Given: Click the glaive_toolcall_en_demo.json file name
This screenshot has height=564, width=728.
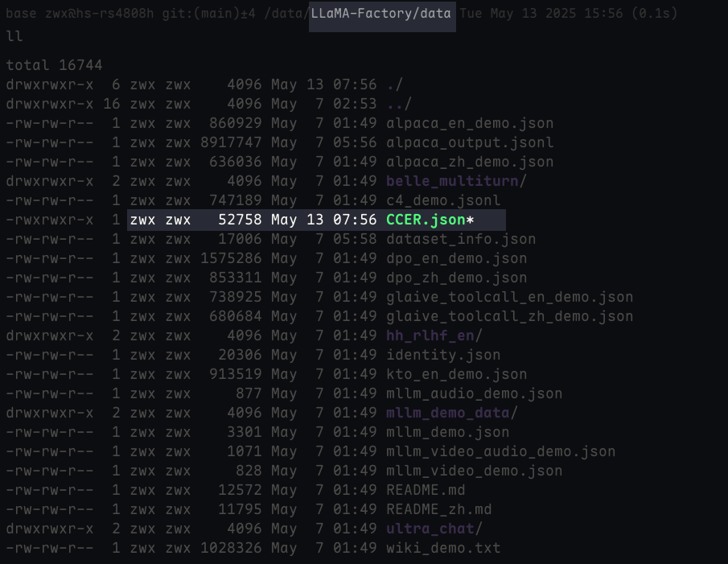Looking at the screenshot, I should point(509,297).
